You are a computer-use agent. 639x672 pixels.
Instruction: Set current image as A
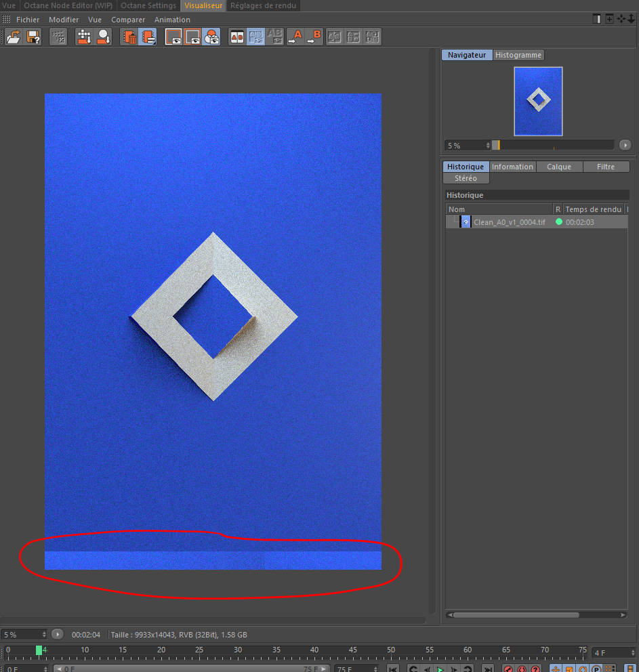point(295,37)
